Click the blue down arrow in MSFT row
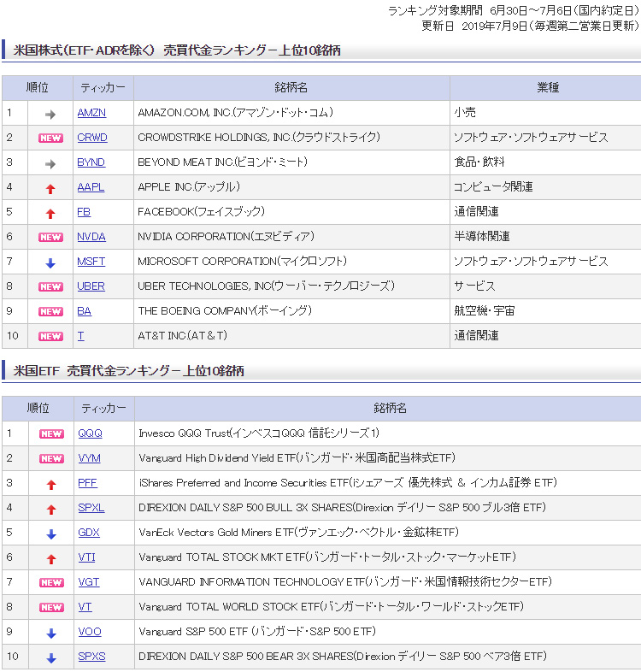This screenshot has width=641, height=672. click(50, 263)
